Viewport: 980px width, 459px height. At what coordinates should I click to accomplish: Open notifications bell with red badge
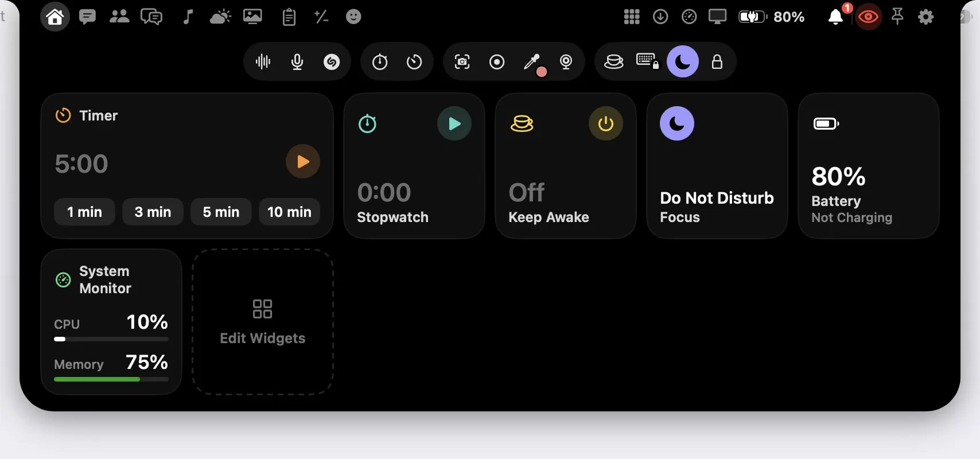(x=836, y=17)
